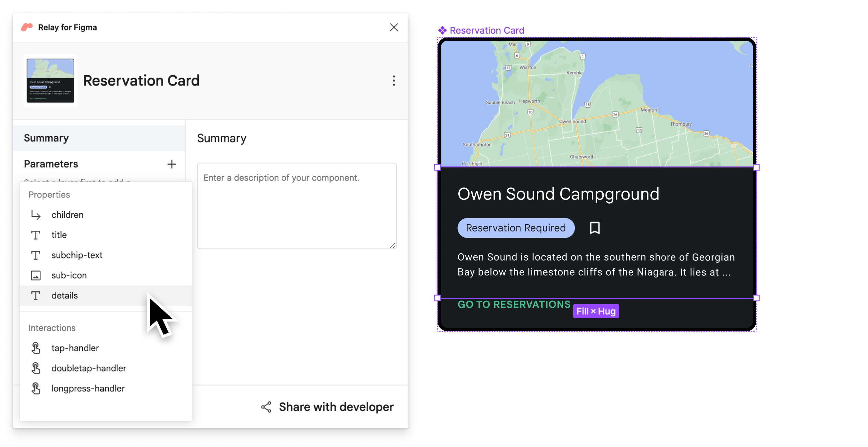The height and width of the screenshot is (447, 868).
Task: Click the Relay for Figma plugin icon
Action: point(27,27)
